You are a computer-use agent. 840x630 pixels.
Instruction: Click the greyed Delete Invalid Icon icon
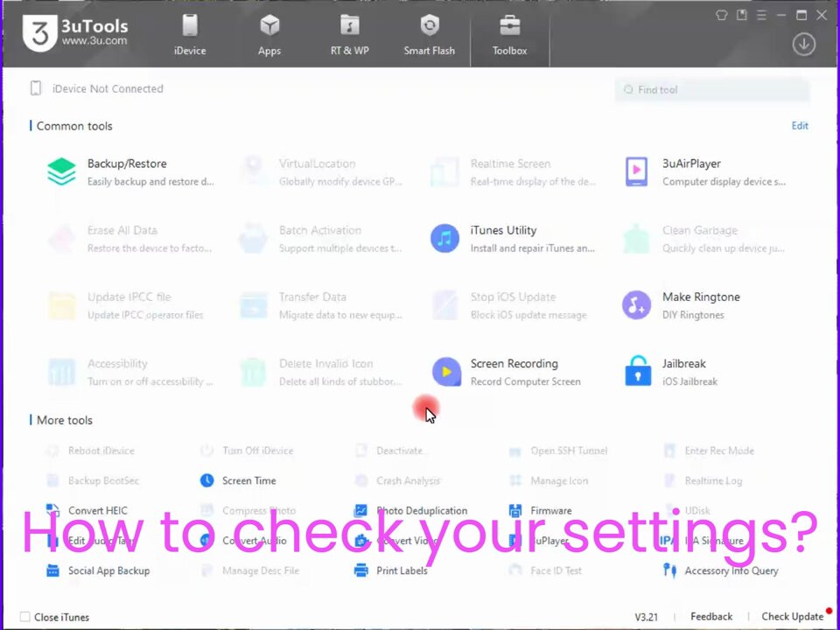[253, 372]
